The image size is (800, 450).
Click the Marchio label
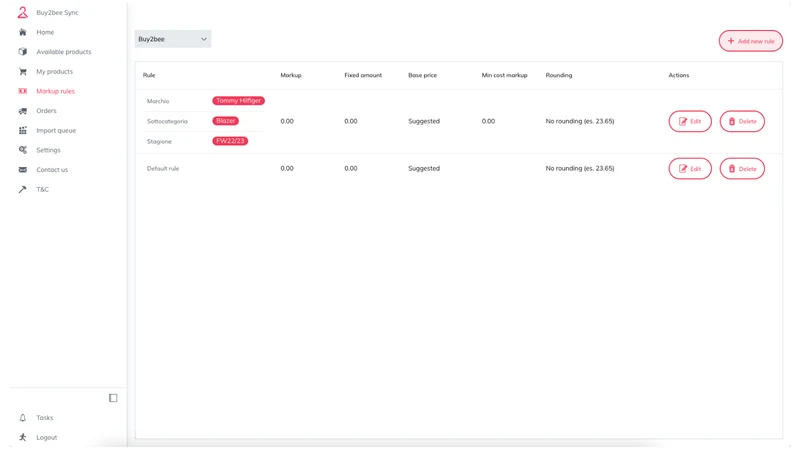tap(158, 101)
